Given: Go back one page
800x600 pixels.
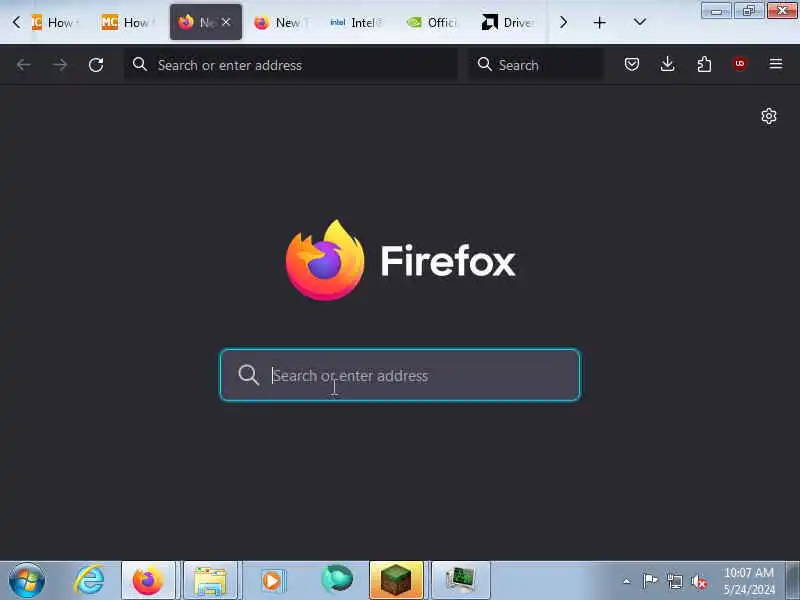Looking at the screenshot, I should pos(23,65).
